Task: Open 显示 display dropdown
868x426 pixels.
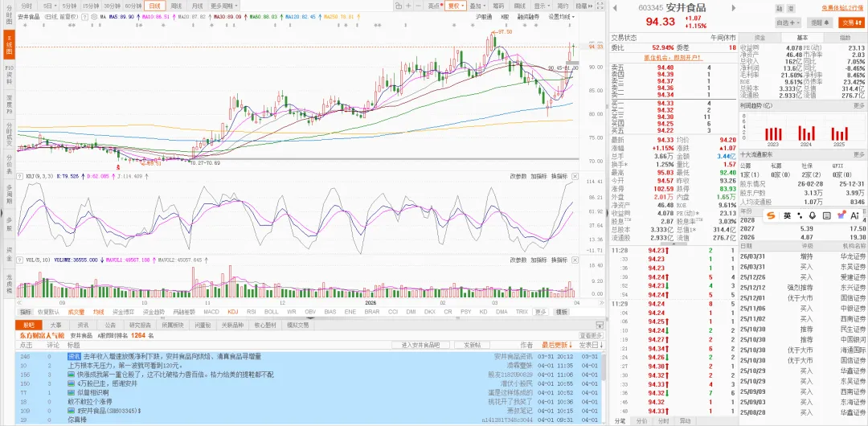Action: click(x=542, y=6)
